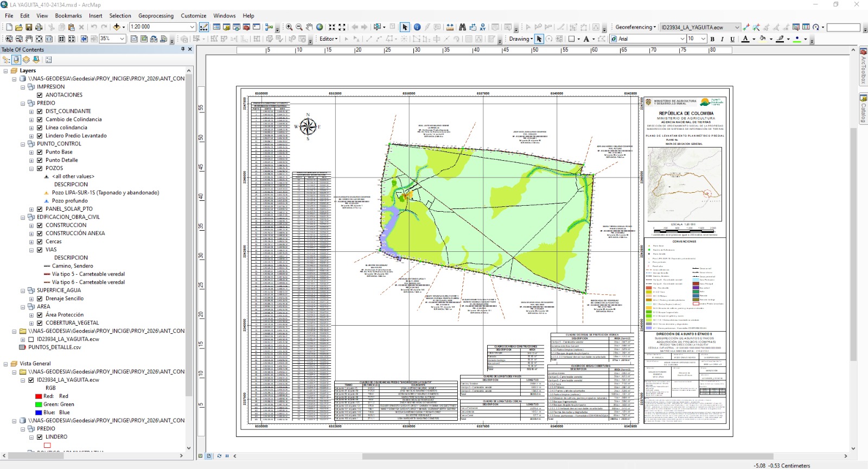
Task: Switch TOC to List By Drawing Order
Action: [x=7, y=60]
